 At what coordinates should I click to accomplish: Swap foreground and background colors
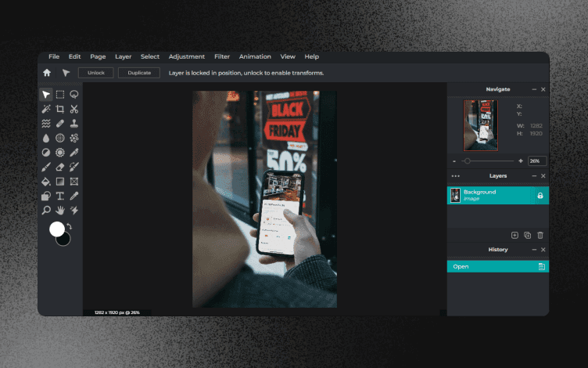pos(70,226)
